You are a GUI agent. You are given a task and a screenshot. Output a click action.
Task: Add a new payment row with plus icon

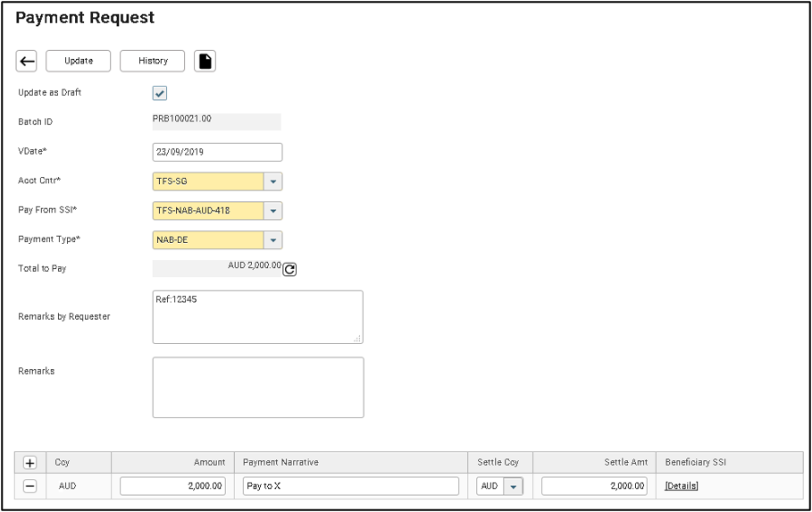29,463
